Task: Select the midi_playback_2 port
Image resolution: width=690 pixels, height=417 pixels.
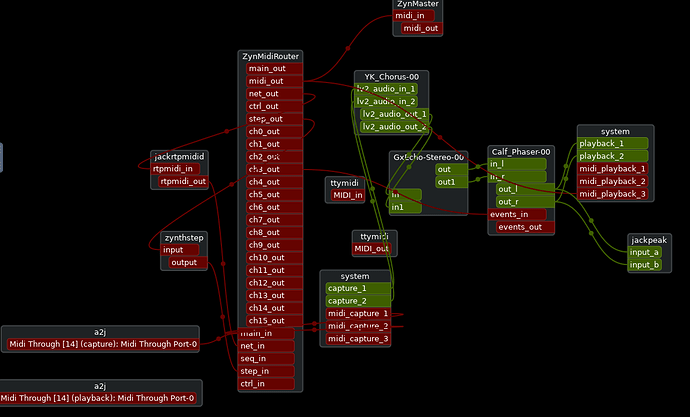Action: pos(613,182)
